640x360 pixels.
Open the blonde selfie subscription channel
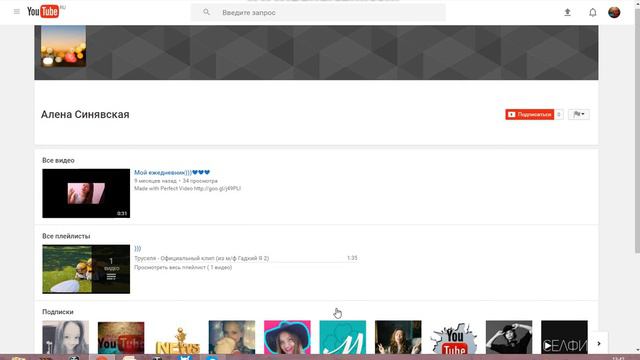point(232,337)
